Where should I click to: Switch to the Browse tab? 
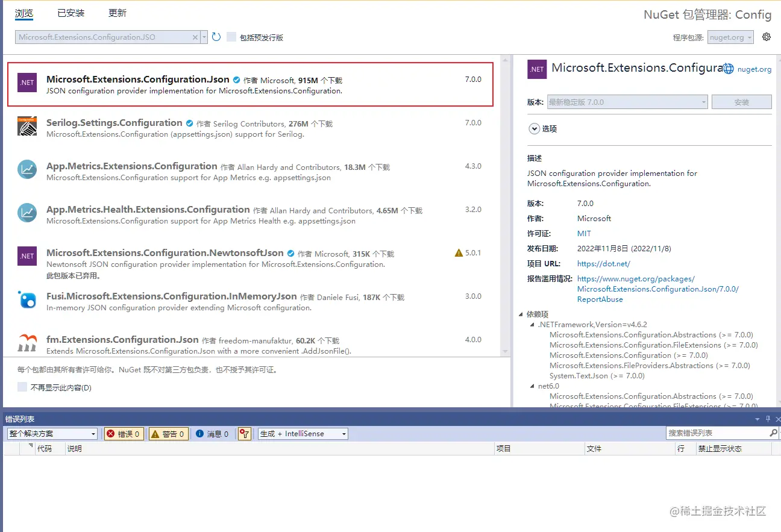pyautogui.click(x=24, y=13)
